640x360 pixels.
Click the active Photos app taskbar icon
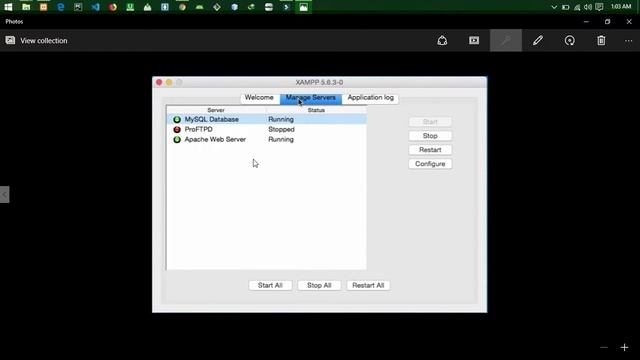303,7
